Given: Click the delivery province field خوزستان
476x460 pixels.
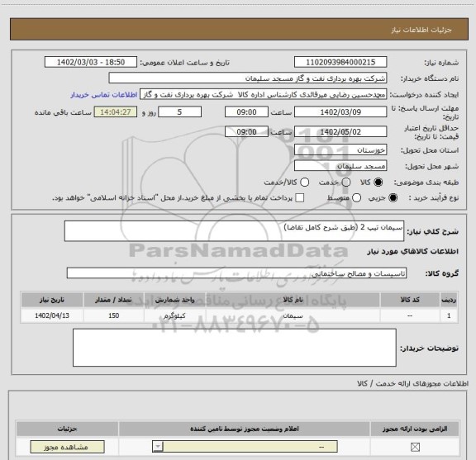Looking at the screenshot, I should click(x=340, y=150).
